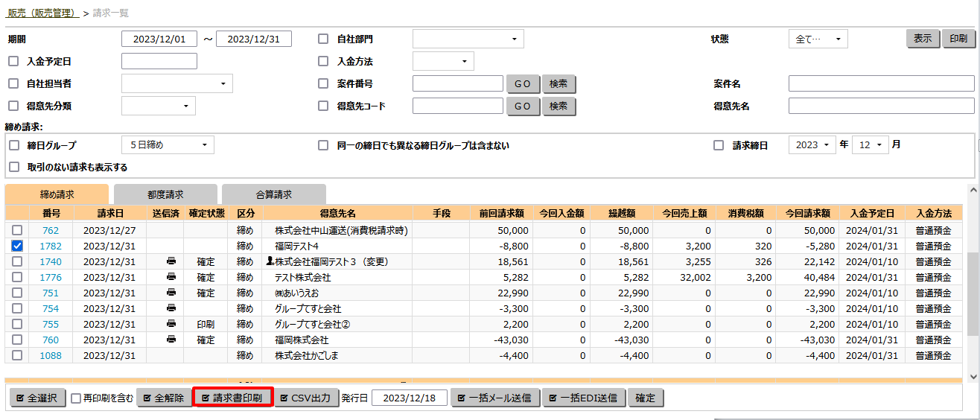The width and height of the screenshot is (980, 420).
Task: Click person icon beside 株式会社福岡テスト3
Action: coord(270,261)
